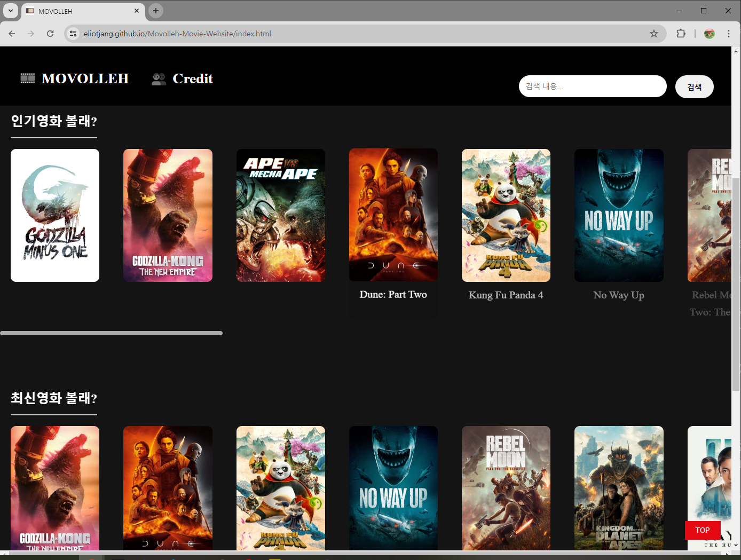Open Godzilla Minus One poster in popular row
Image resolution: width=741 pixels, height=560 pixels.
pos(55,215)
